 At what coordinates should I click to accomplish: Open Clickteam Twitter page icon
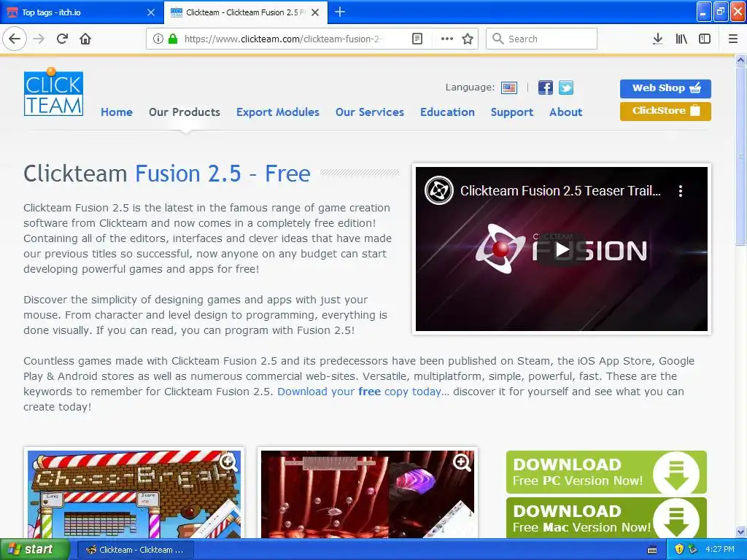tap(565, 87)
